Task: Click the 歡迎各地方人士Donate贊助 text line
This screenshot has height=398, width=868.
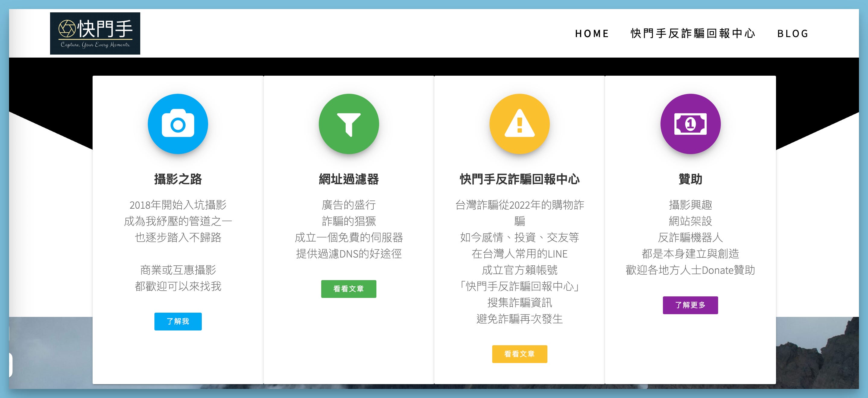Action: pyautogui.click(x=690, y=270)
